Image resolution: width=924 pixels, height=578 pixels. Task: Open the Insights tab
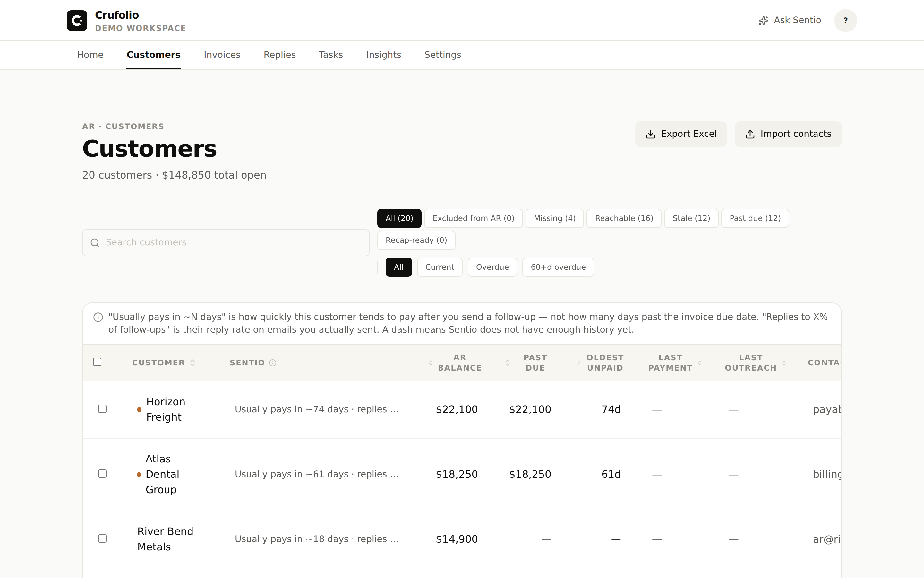(x=383, y=55)
